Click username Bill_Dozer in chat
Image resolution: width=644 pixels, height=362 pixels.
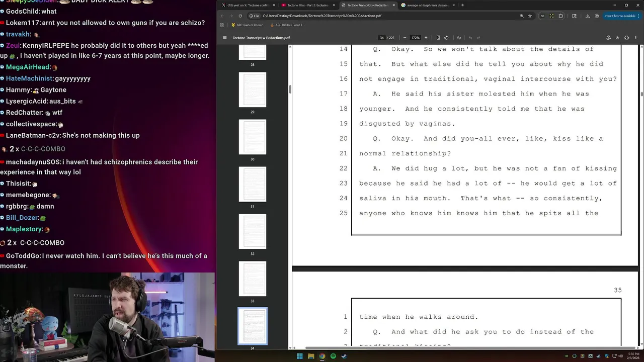tap(22, 218)
